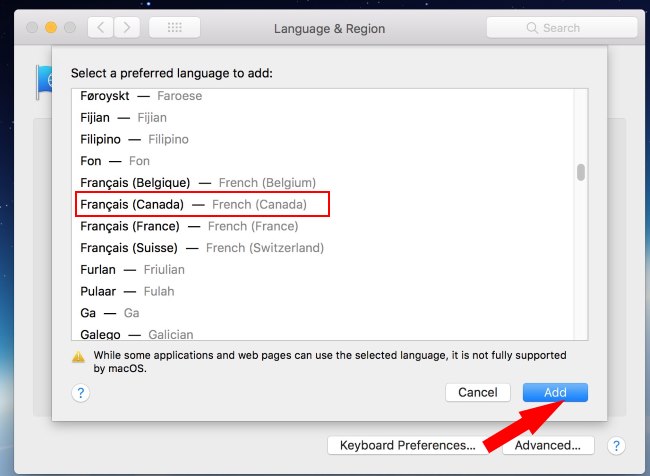
Task: Click the forward navigation arrow
Action: (127, 28)
